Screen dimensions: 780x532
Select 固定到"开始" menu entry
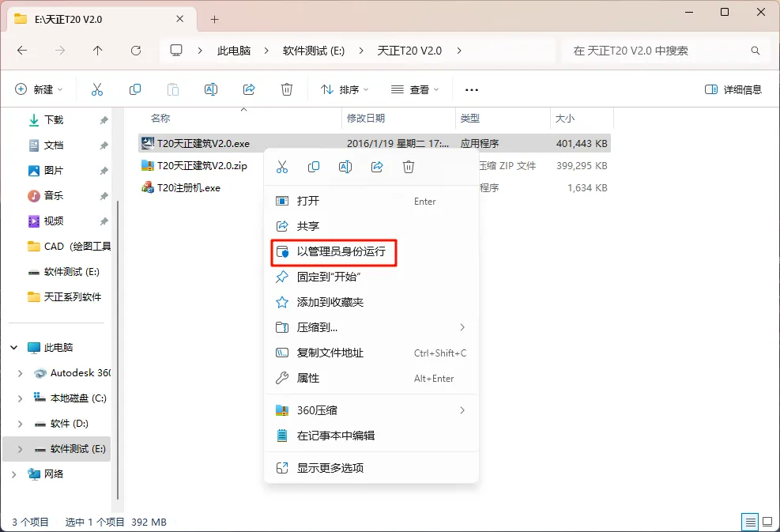coord(371,277)
